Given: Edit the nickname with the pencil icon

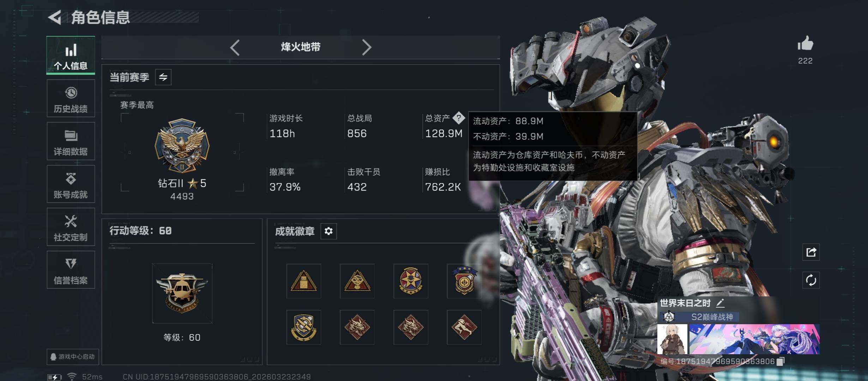Looking at the screenshot, I should pyautogui.click(x=720, y=303).
